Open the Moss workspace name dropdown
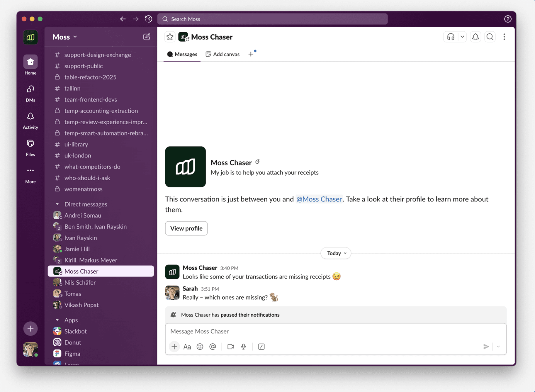The image size is (535, 392). (x=65, y=37)
